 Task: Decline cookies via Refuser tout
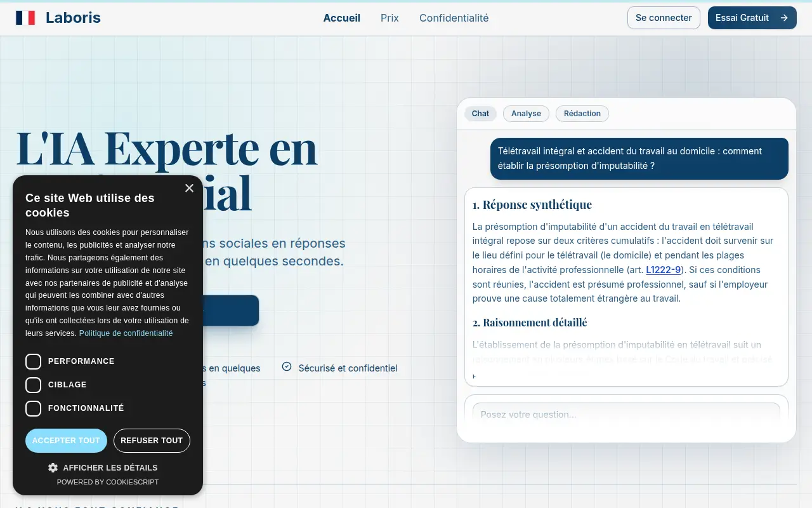click(x=152, y=441)
